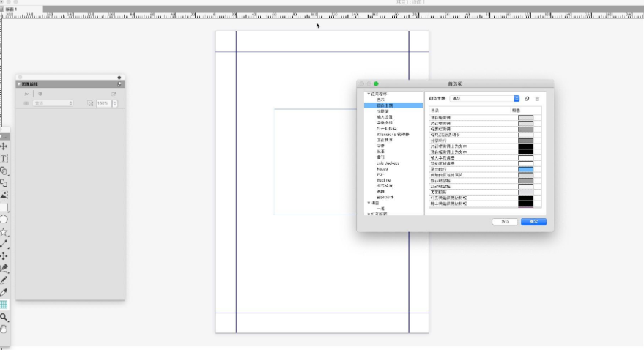Screen dimensions: 644x350
Task: Select the Table tool
Action: [x=4, y=305]
